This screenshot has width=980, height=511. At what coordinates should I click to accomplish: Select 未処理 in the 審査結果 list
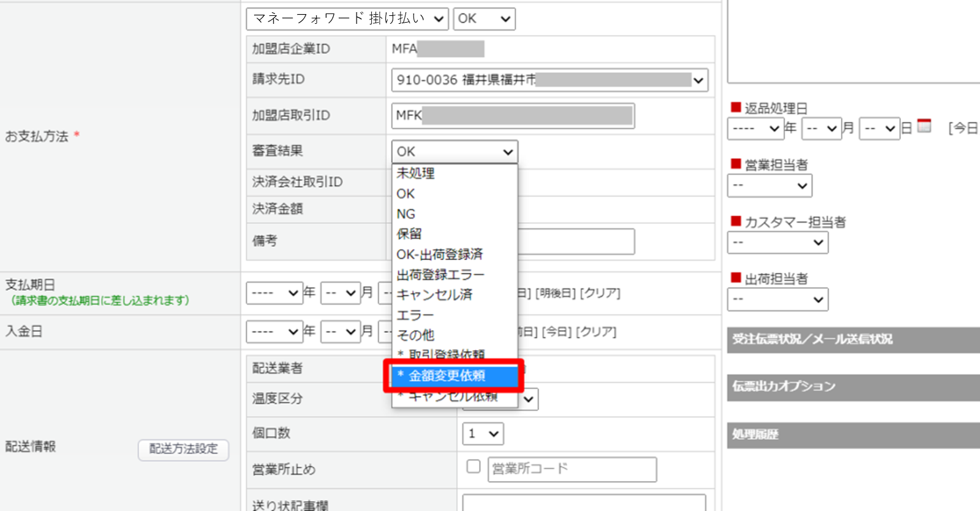point(454,173)
